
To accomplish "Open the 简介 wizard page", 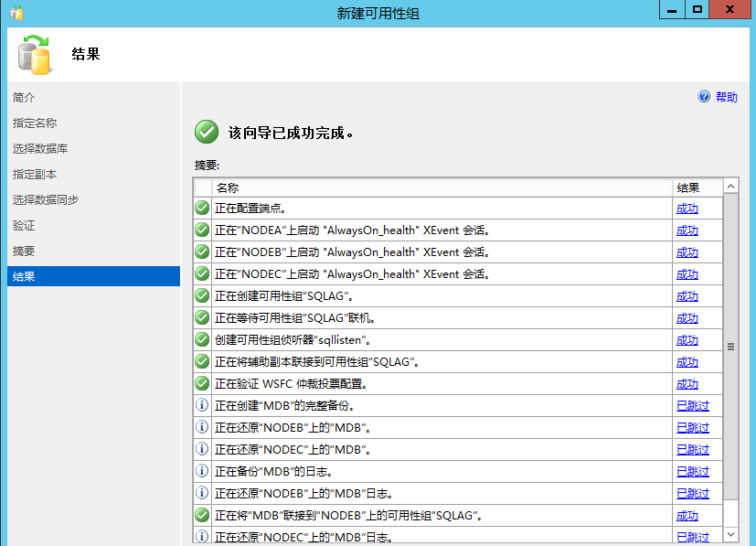I will point(24,98).
